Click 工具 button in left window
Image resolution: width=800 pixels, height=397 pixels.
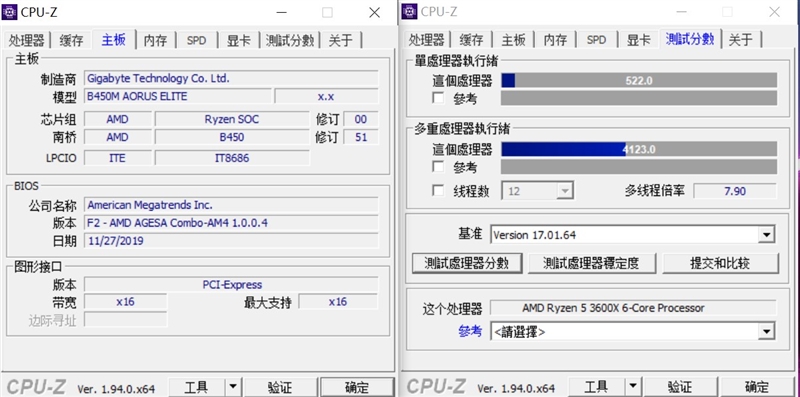[196, 387]
